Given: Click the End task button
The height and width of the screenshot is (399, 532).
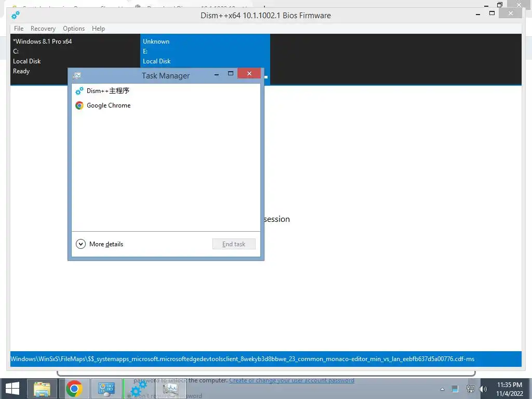Looking at the screenshot, I should pyautogui.click(x=234, y=244).
